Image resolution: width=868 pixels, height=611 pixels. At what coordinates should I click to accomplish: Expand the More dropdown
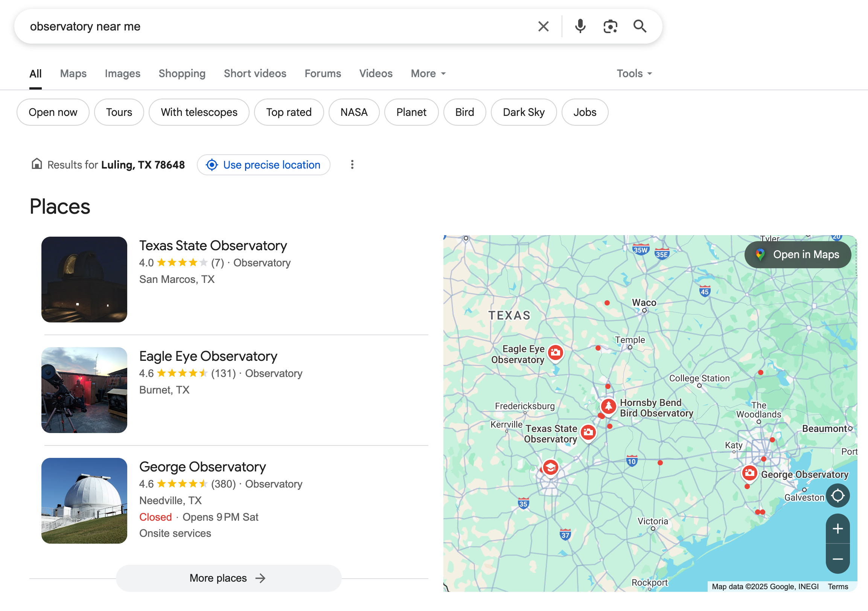coord(428,73)
